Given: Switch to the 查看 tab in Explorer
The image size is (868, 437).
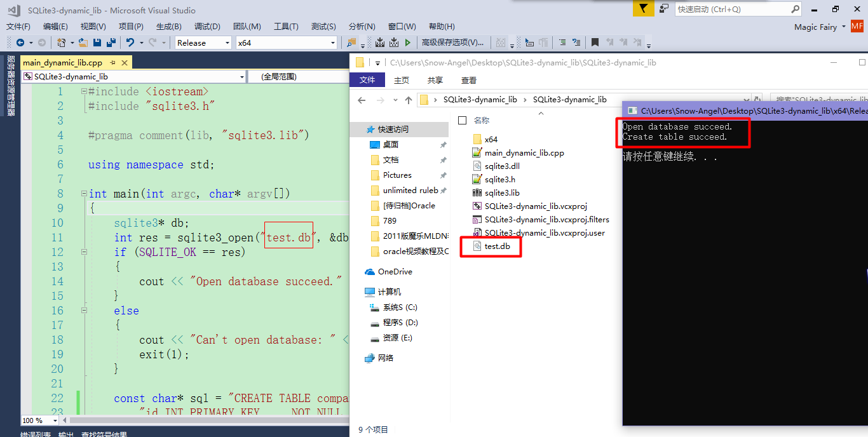Looking at the screenshot, I should [468, 80].
